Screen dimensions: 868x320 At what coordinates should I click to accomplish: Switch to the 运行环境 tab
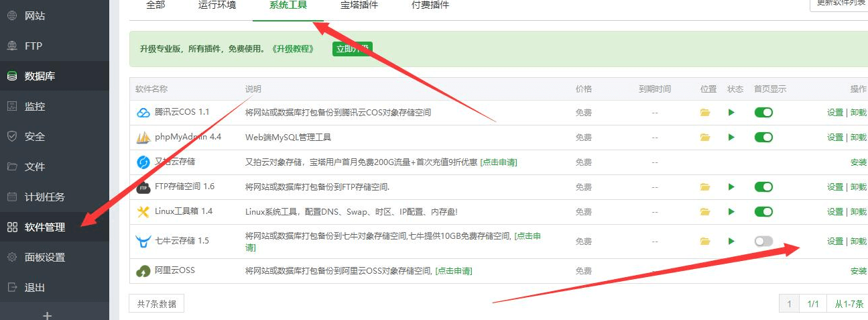(x=216, y=5)
